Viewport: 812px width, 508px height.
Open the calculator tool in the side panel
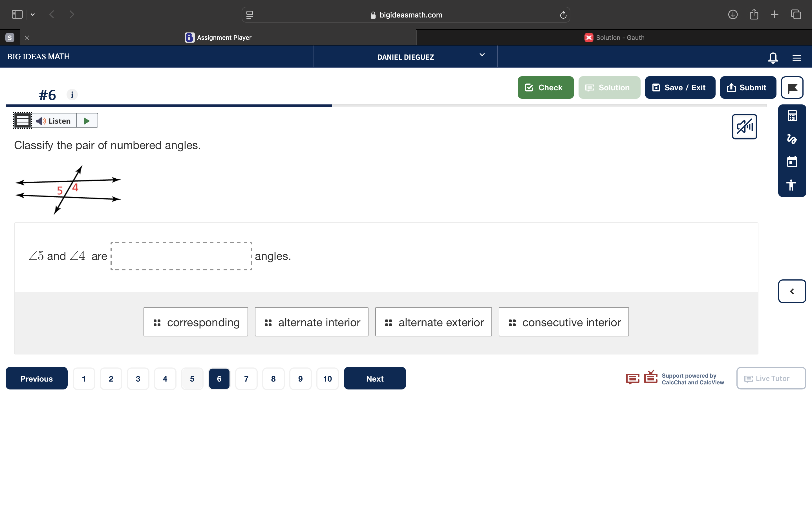pos(792,116)
